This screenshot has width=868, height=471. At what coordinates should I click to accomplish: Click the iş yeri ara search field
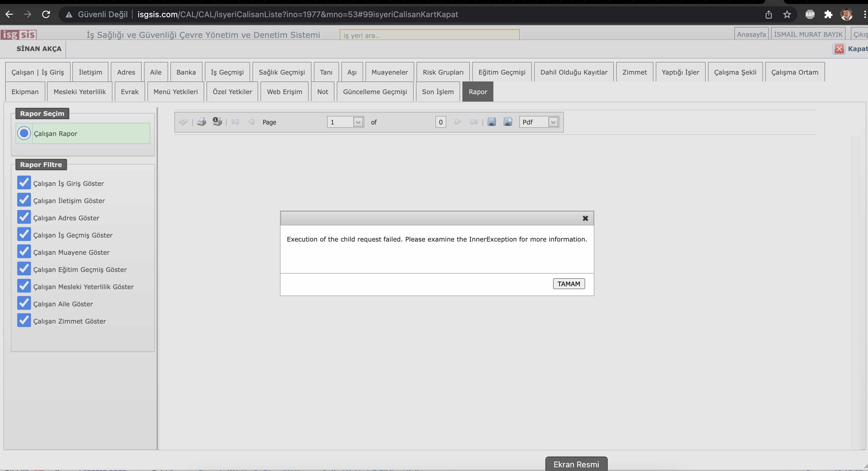(x=429, y=35)
